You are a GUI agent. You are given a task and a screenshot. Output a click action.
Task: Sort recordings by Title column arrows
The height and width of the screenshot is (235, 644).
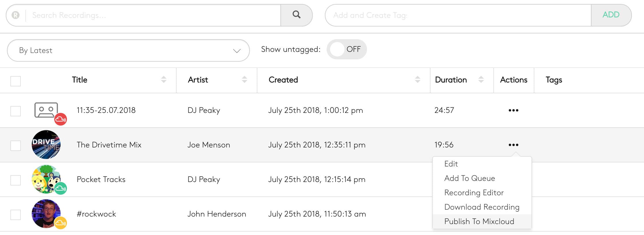pyautogui.click(x=164, y=80)
